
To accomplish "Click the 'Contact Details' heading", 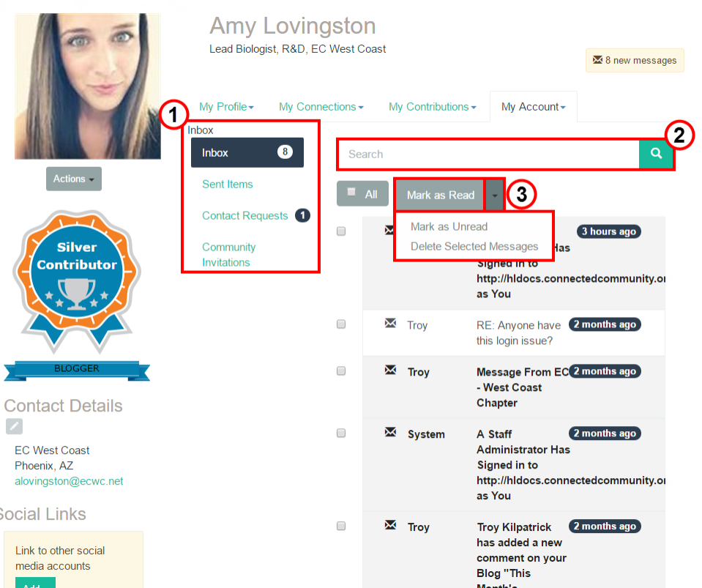I will (x=63, y=406).
